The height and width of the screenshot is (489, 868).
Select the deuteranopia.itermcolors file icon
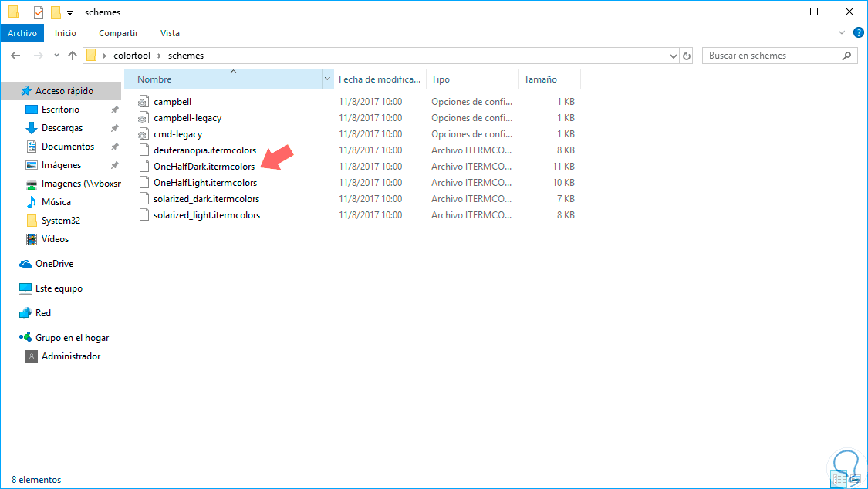coord(144,150)
